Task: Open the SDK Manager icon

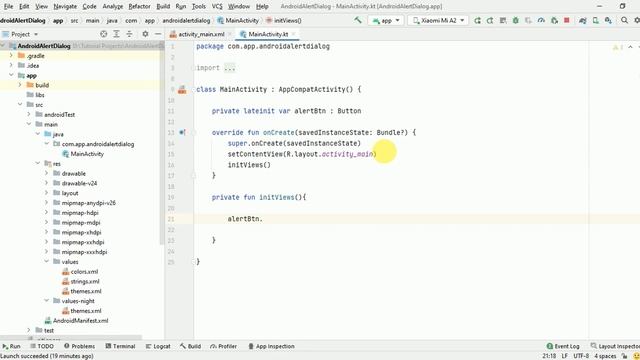Action: pyautogui.click(x=608, y=20)
